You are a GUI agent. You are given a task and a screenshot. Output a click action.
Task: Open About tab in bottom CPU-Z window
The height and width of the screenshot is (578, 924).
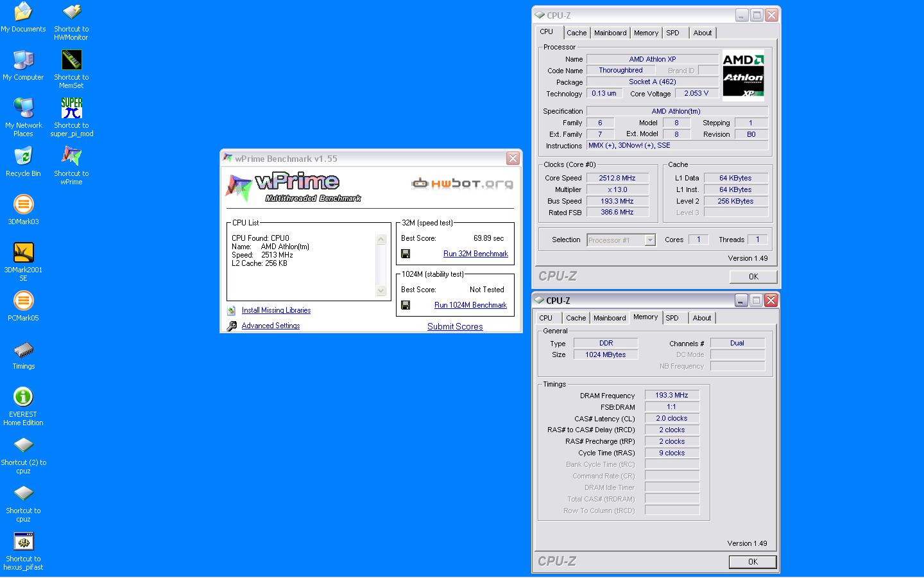pyautogui.click(x=702, y=318)
